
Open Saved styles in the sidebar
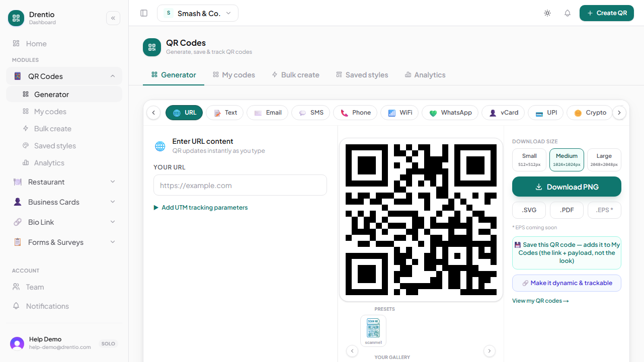point(64,146)
